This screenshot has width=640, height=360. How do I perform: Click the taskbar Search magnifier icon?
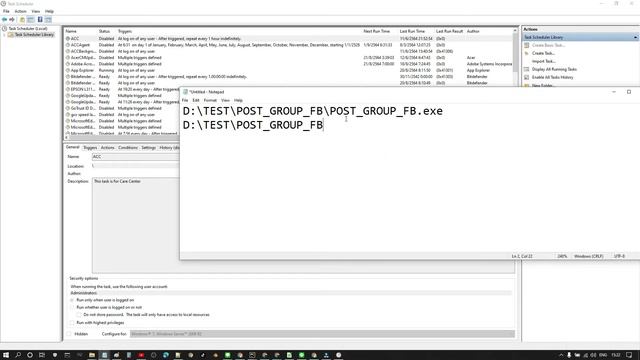(18, 355)
